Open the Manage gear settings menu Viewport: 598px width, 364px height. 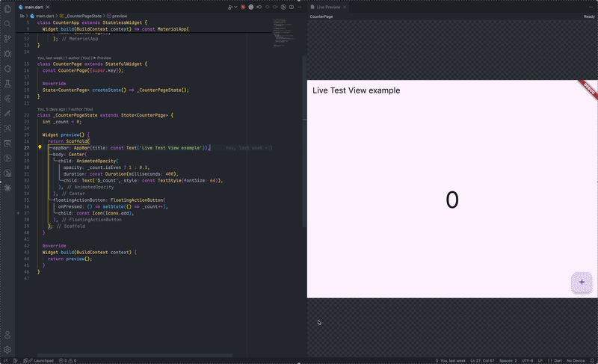[7, 350]
